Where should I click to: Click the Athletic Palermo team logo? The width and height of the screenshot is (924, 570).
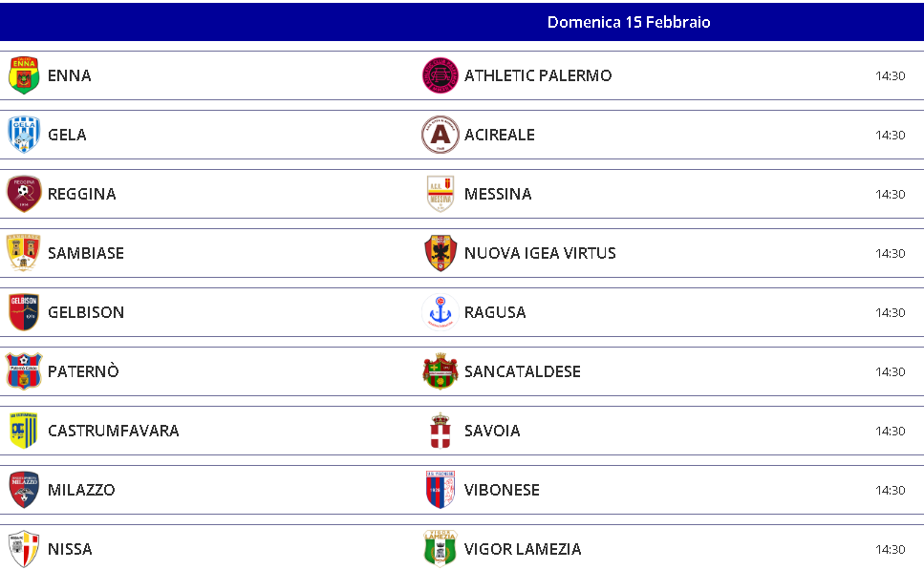tap(441, 75)
